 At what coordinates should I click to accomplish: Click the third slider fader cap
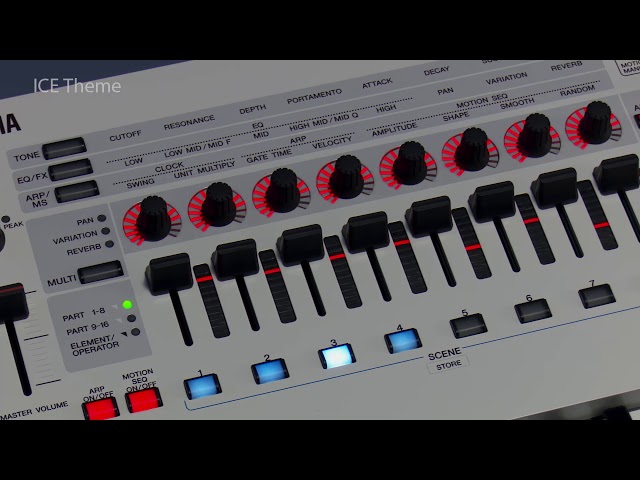tap(300, 245)
